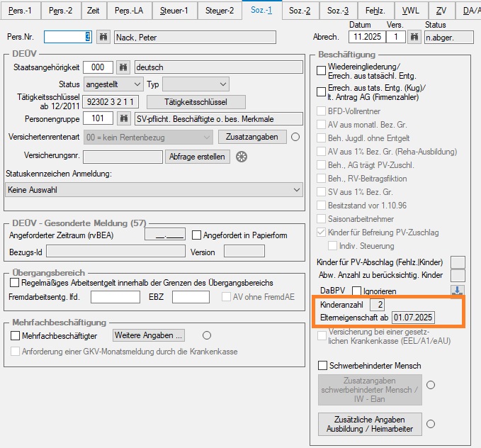The width and height of the screenshot is (481, 448).
Task: Open Personengruppe lookup binoculars icon
Action: point(124,118)
